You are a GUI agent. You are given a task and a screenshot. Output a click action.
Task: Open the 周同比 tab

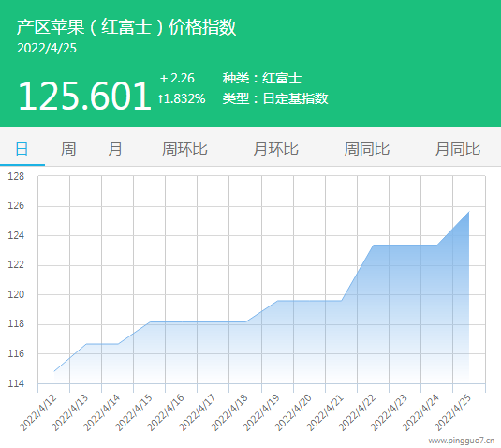point(367,149)
